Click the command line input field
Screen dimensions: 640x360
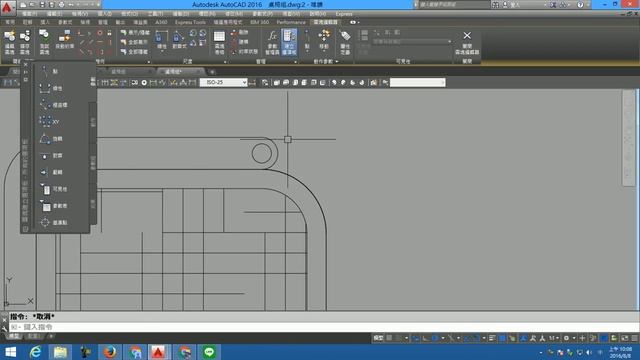pyautogui.click(x=322, y=327)
